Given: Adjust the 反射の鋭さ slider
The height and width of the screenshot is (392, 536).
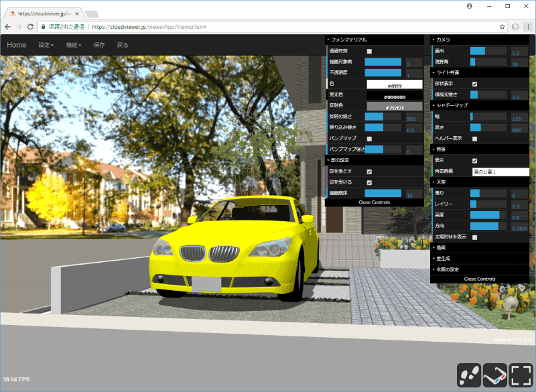Looking at the screenshot, I should pyautogui.click(x=383, y=116).
